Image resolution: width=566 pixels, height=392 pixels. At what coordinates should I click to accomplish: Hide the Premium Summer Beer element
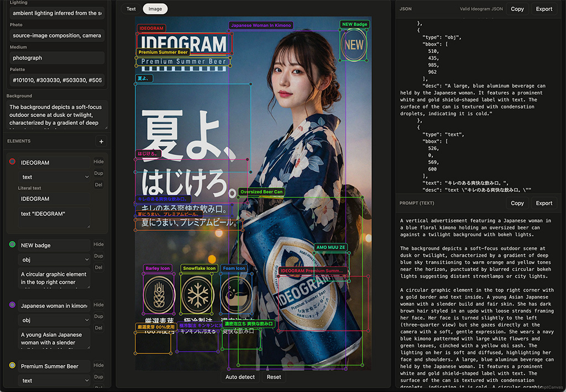pos(98,365)
